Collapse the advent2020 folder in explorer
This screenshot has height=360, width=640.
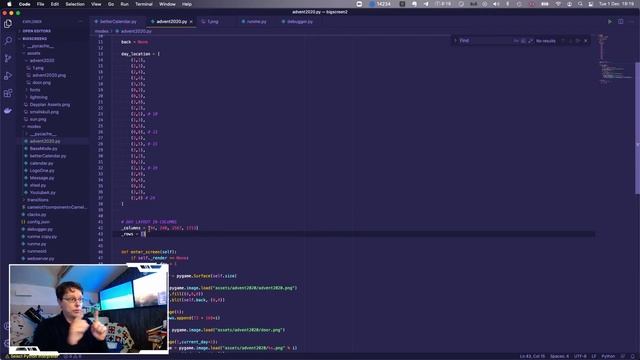(x=42, y=60)
